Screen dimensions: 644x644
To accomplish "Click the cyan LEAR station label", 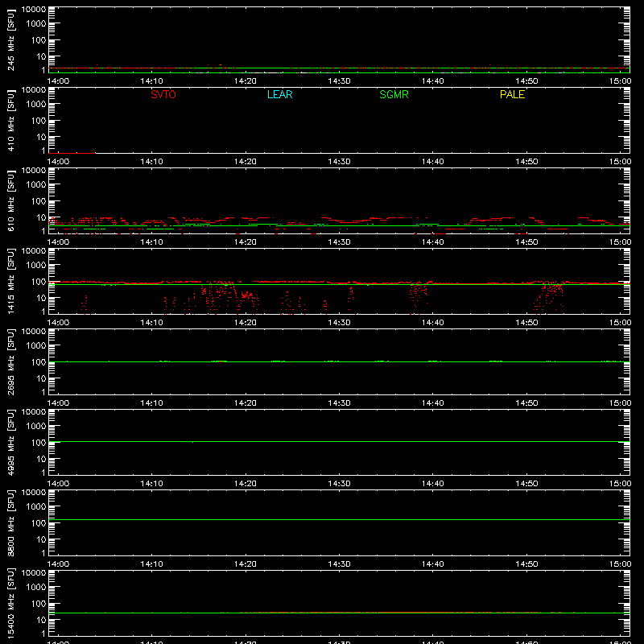I will pos(279,94).
